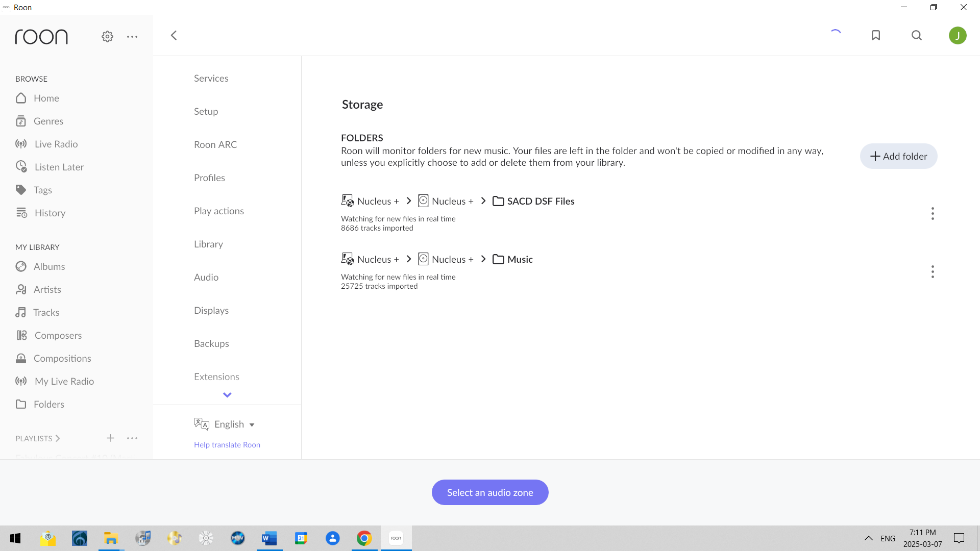The image size is (980, 551).
Task: Open Word from taskbar
Action: (x=269, y=538)
